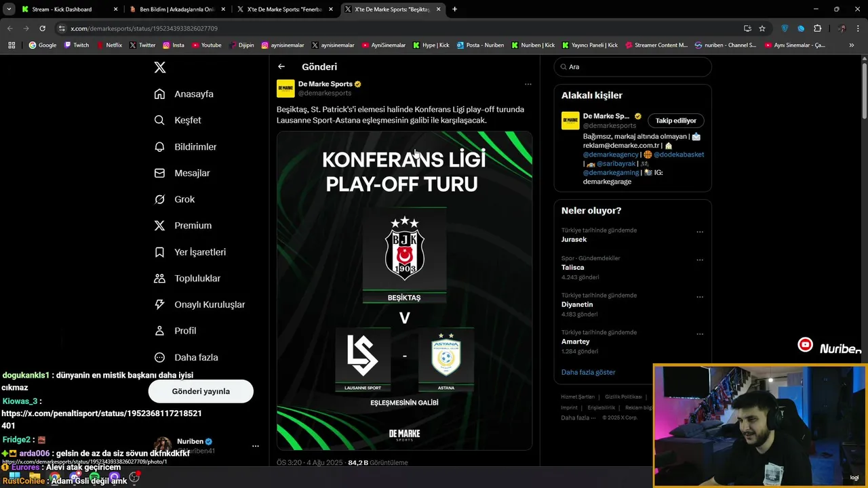Open Keşfet search page
Screen dimensions: 868x488
(x=178, y=120)
